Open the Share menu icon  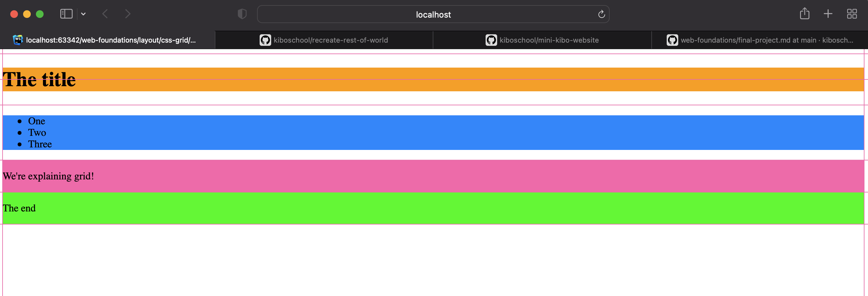tap(804, 14)
